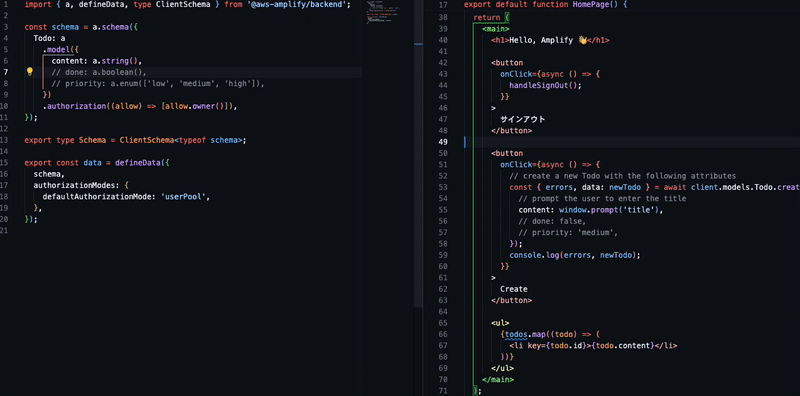
Task: Select the sticky header line 'export default function HomePage()'
Action: click(x=545, y=5)
